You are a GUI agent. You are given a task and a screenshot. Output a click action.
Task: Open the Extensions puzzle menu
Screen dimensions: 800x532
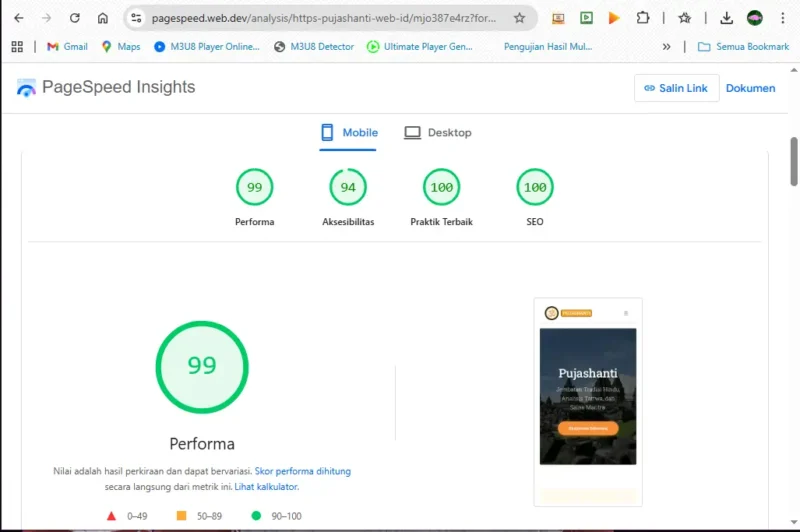click(x=643, y=18)
